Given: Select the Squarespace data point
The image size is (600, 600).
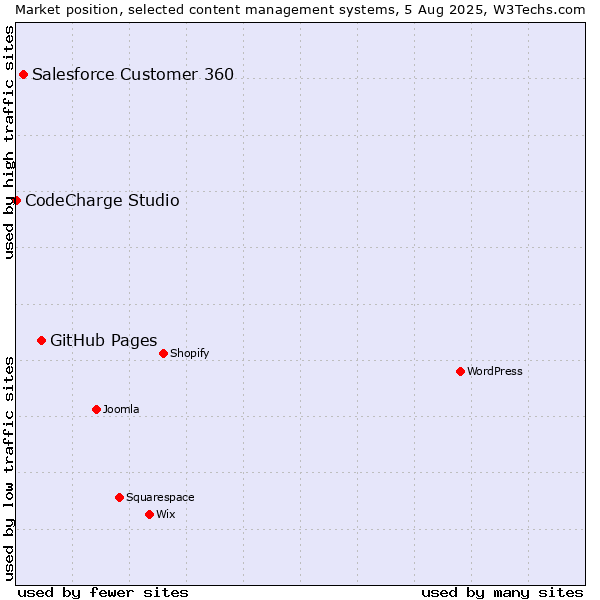Looking at the screenshot, I should tap(119, 497).
